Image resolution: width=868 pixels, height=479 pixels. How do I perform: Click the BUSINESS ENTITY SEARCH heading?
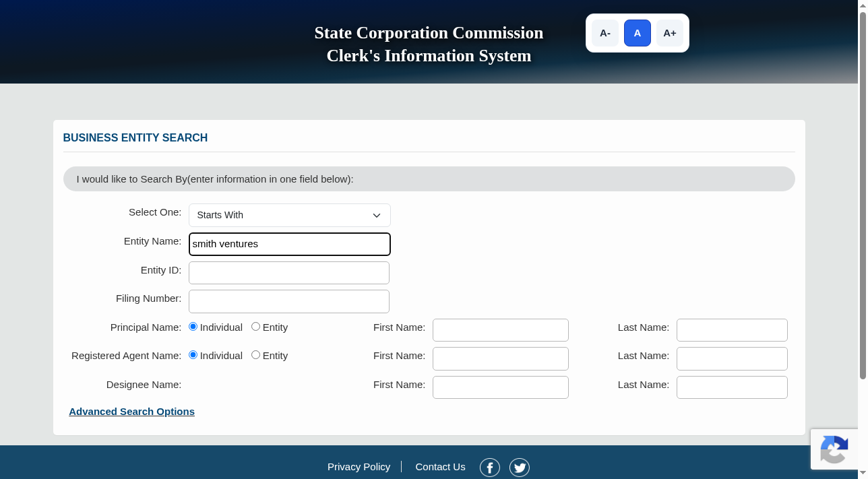(x=135, y=138)
